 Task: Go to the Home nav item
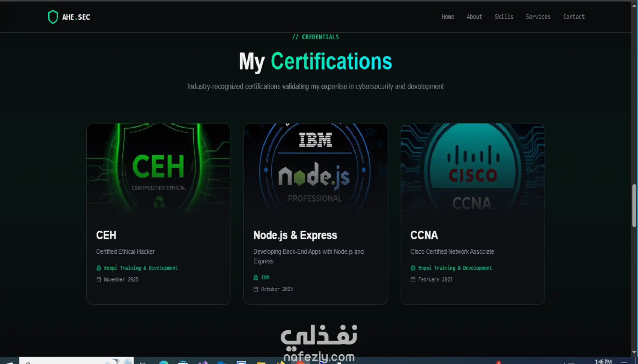pyautogui.click(x=448, y=17)
